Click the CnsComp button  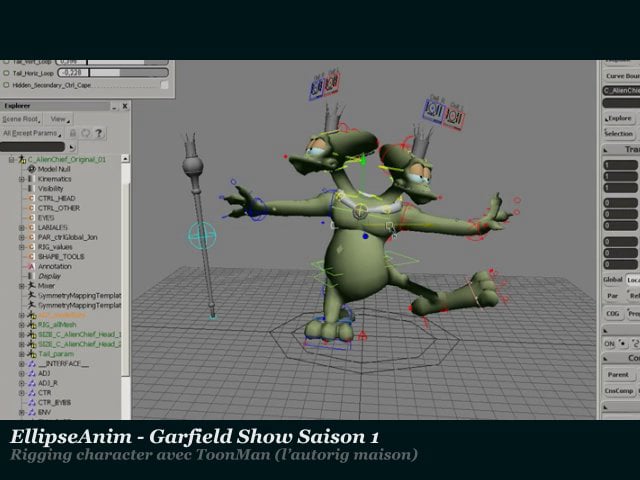click(619, 391)
